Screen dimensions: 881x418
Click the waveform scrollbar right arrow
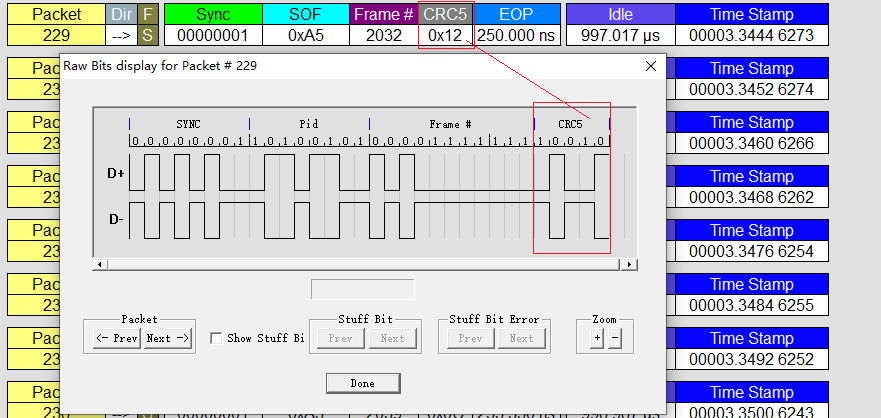(x=629, y=264)
